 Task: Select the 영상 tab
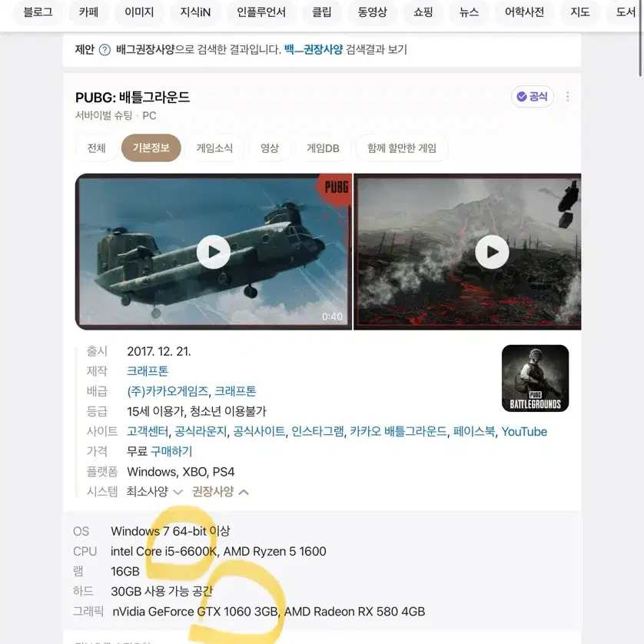[x=270, y=148]
